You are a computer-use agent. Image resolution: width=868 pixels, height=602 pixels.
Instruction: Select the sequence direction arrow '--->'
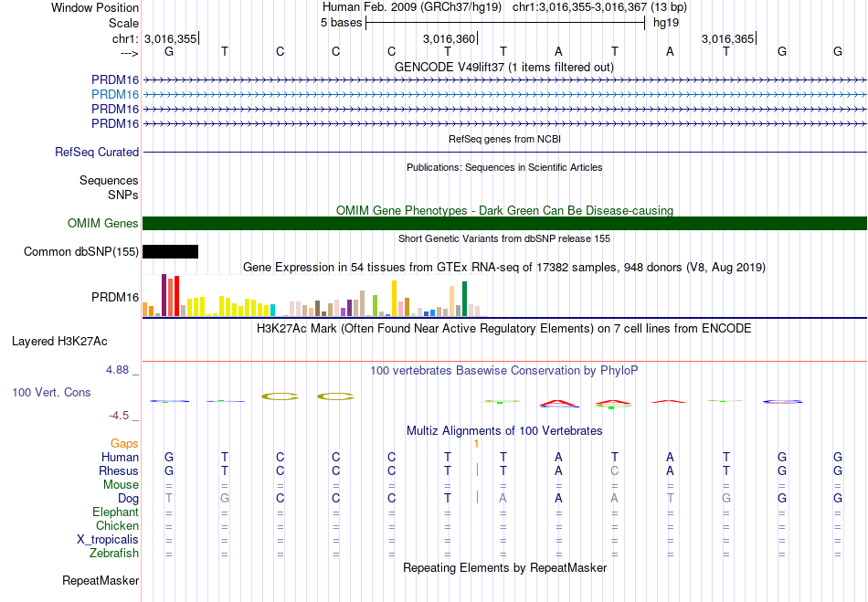tap(130, 53)
